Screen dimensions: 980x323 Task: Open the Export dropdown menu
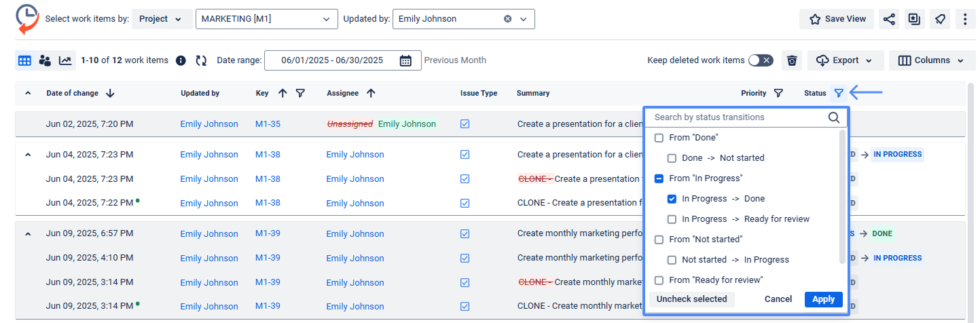point(845,60)
